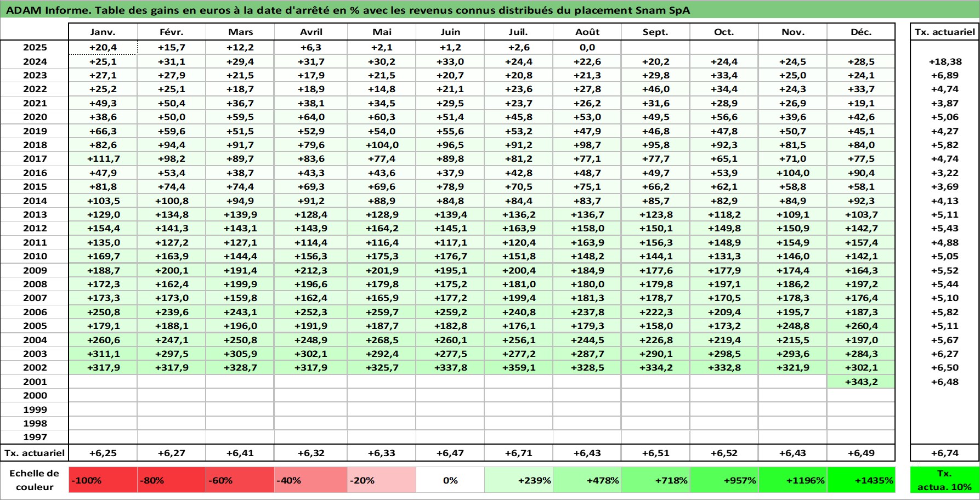Select cell +260,4 in Déc. 2005
The height and width of the screenshot is (500, 980).
click(861, 326)
